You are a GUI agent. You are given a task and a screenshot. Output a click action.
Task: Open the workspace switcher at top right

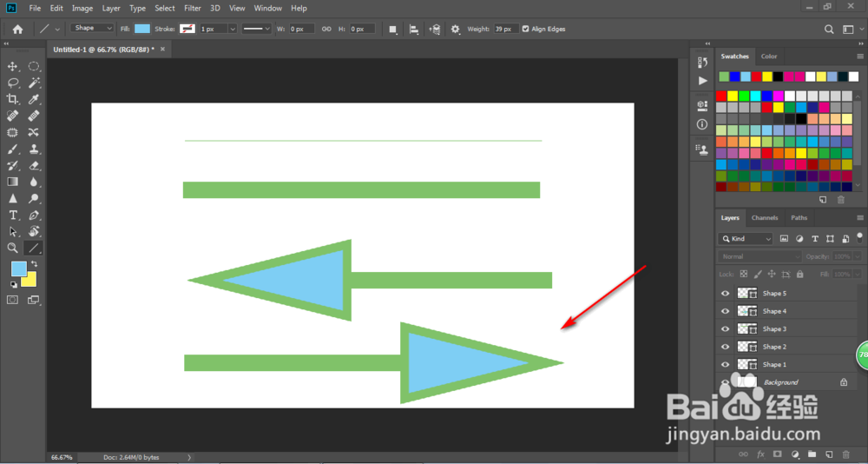coord(847,30)
